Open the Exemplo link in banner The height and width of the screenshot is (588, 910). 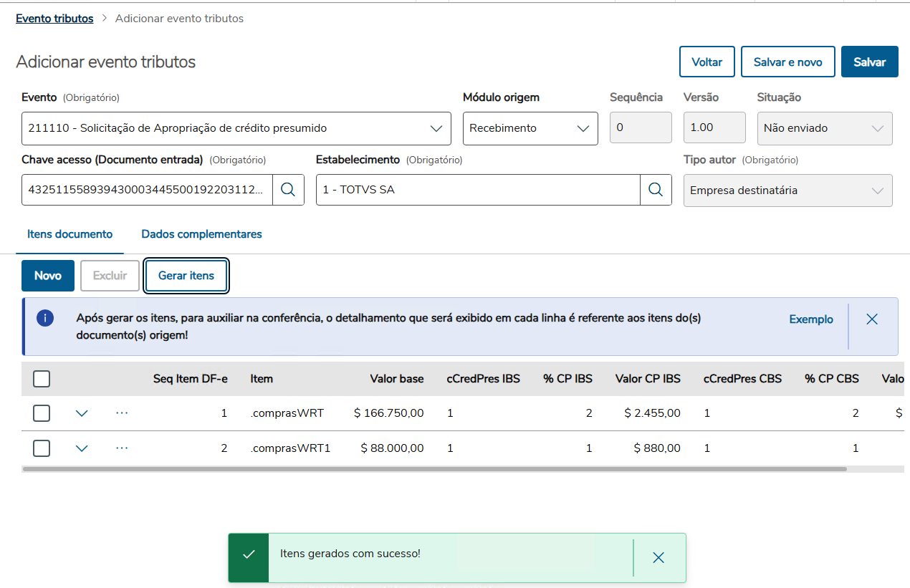click(x=811, y=319)
